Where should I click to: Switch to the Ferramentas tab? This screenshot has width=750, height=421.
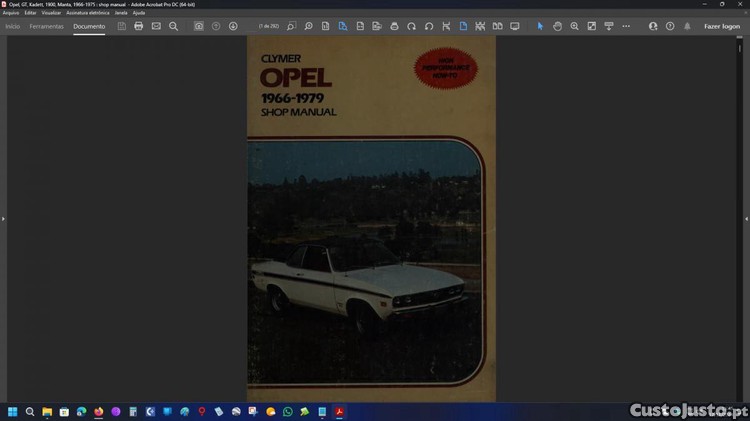[47, 26]
